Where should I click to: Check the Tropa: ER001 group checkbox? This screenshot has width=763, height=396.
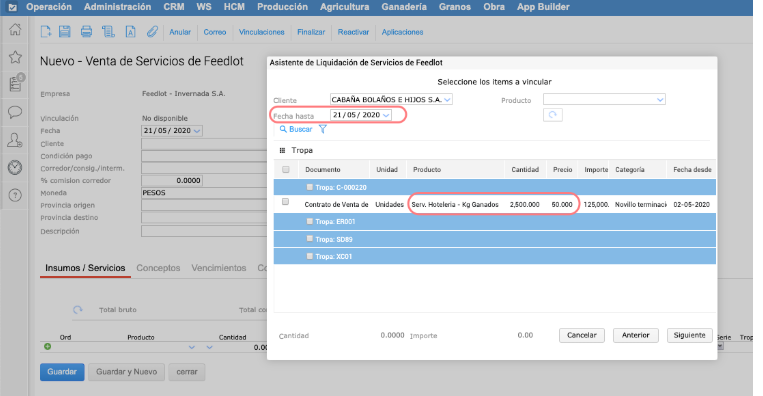tap(309, 221)
